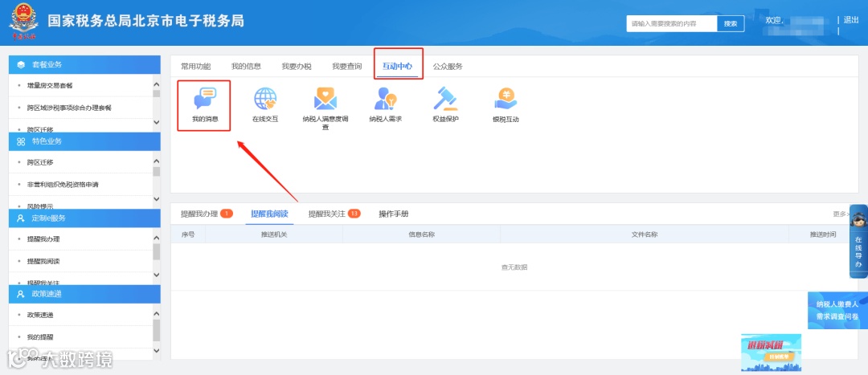Image resolution: width=868 pixels, height=375 pixels.
Task: Select the 互动中心 tab
Action: (x=398, y=67)
